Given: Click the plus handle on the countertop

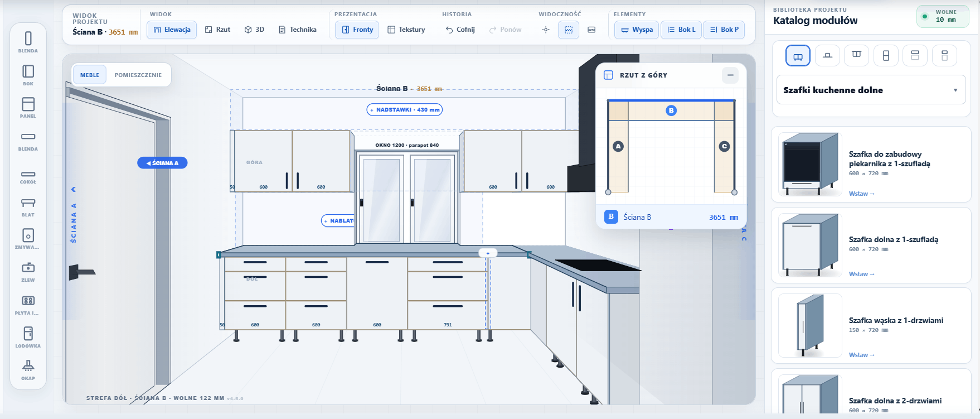Looking at the screenshot, I should coord(488,253).
